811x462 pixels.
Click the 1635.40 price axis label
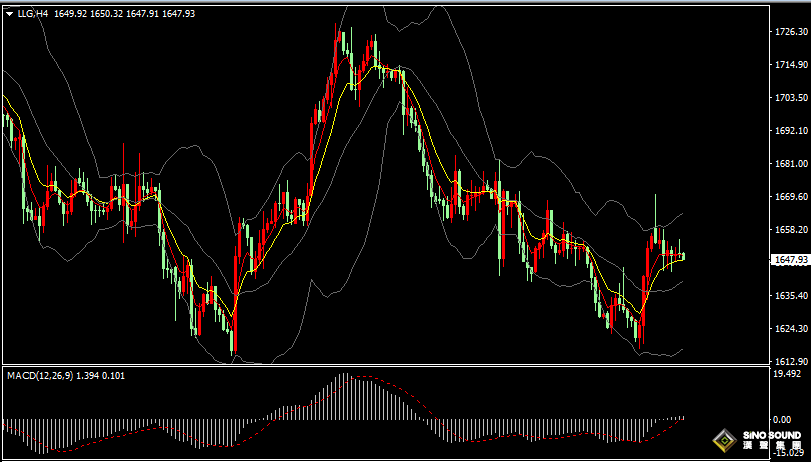[790, 296]
